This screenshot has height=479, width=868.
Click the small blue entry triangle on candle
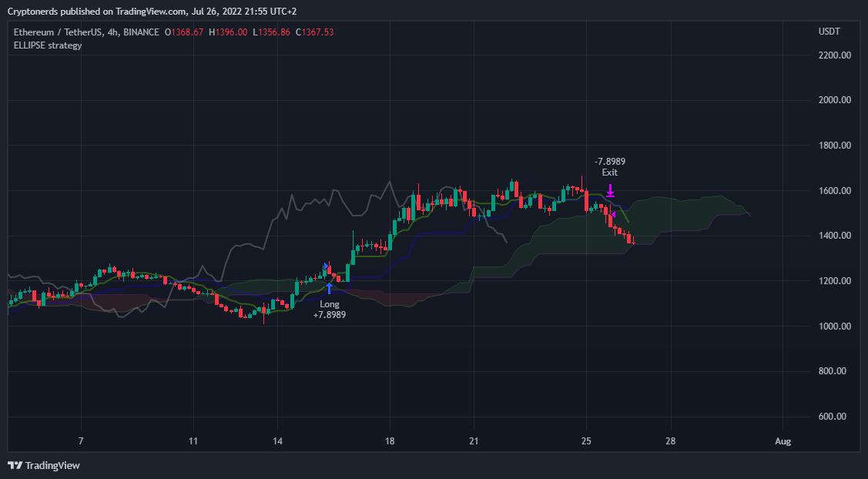click(x=326, y=266)
